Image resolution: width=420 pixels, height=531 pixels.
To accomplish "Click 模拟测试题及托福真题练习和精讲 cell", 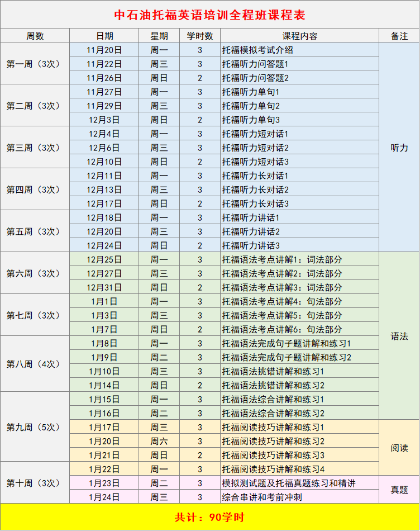I will 299,483.
